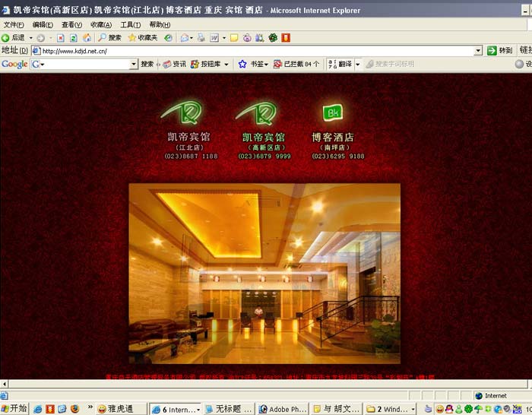Open the 文件(F) menu
532x415 pixels.
pos(14,24)
